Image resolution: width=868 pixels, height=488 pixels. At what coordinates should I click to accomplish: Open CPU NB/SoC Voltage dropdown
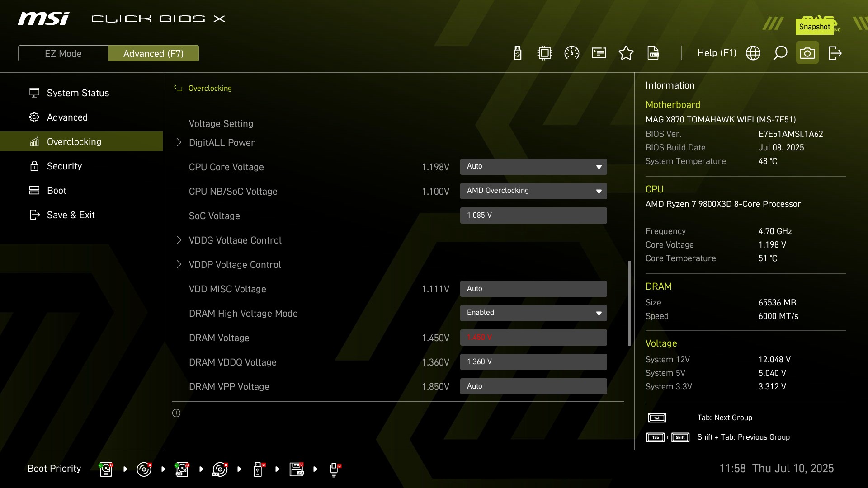click(533, 191)
